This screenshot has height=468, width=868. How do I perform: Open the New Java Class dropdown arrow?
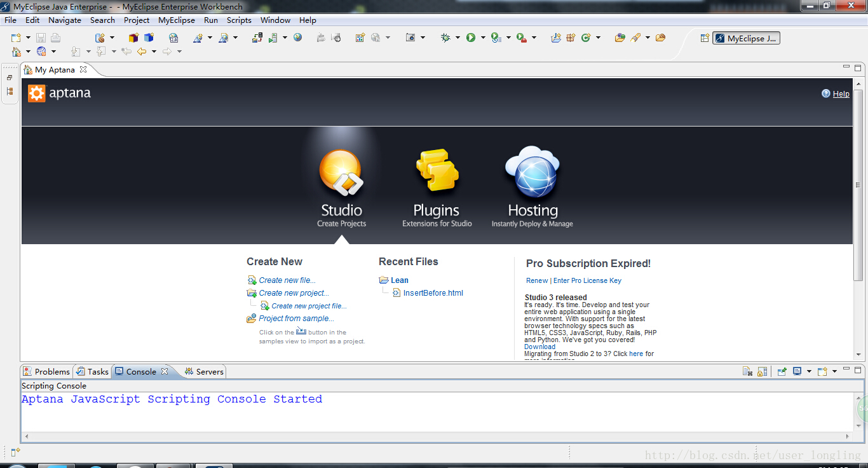coord(598,38)
